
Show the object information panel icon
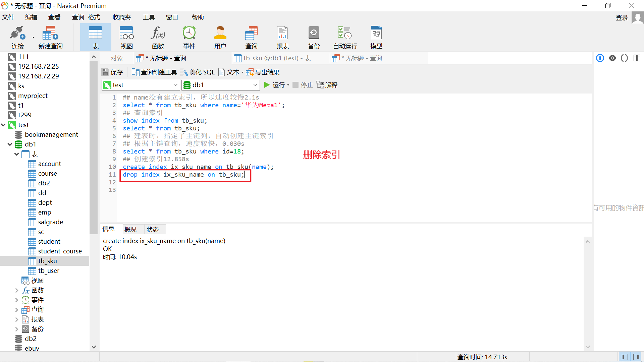point(600,58)
